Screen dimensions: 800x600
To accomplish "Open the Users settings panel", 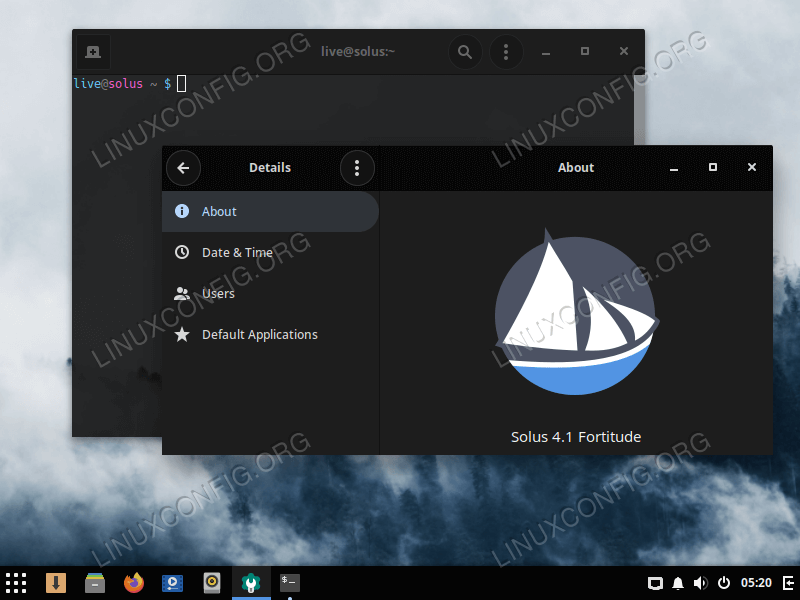I will [x=270, y=293].
